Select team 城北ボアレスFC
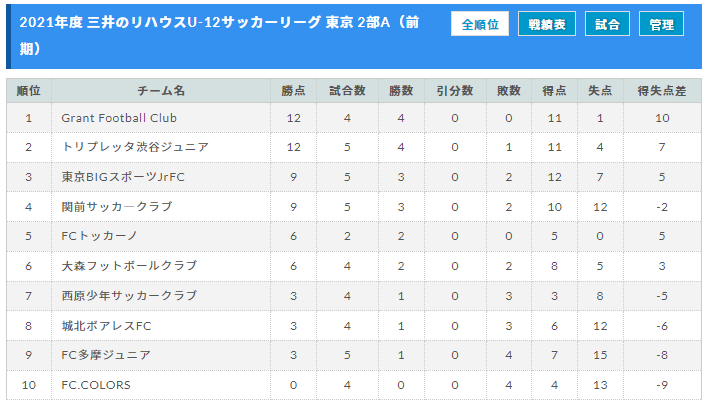 (x=106, y=326)
